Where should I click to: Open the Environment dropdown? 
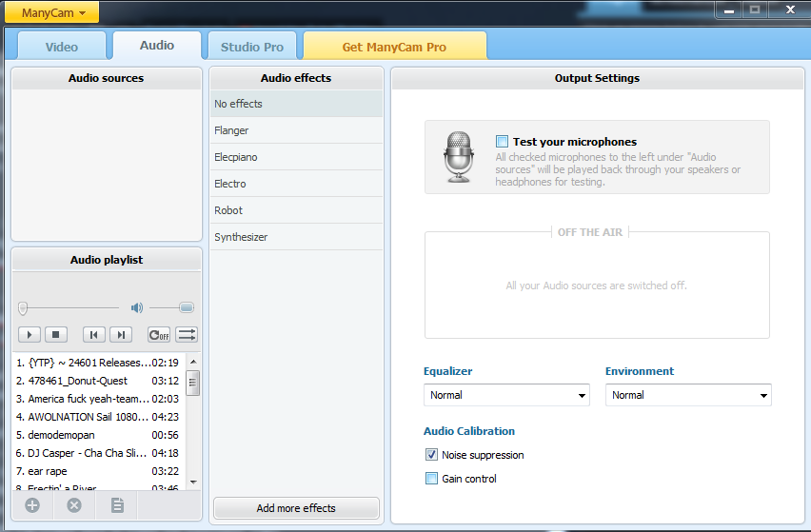tap(688, 395)
